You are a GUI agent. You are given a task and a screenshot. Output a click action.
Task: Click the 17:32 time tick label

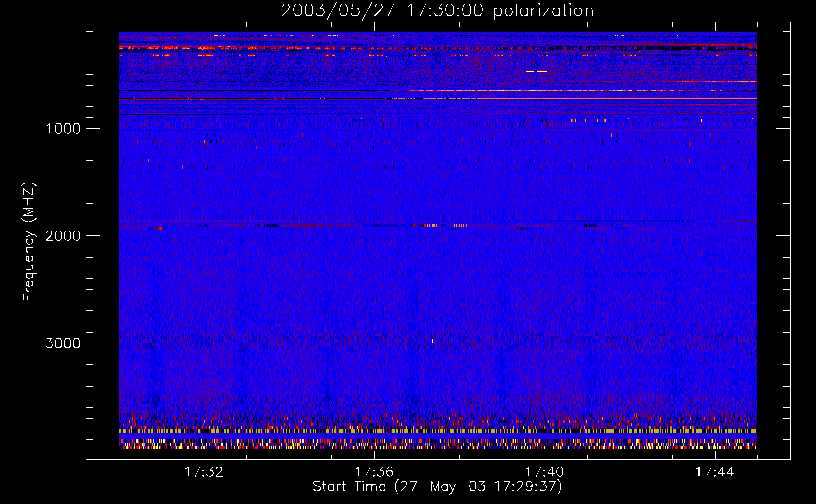(204, 472)
